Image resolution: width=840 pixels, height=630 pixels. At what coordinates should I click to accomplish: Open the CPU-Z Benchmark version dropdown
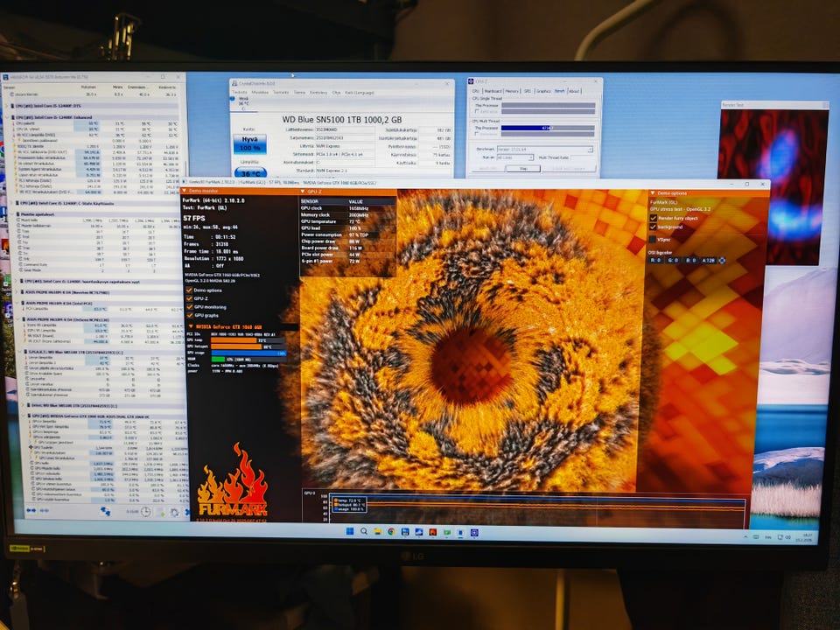pos(545,149)
